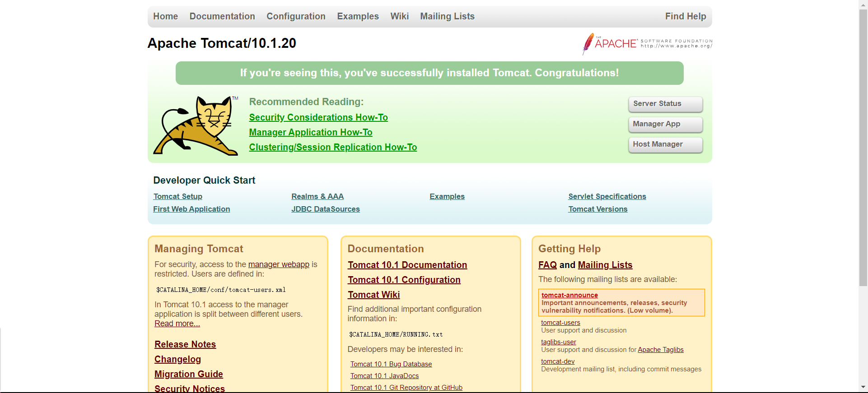Click the scrollbar down arrow
The image size is (868, 393).
tap(863, 387)
